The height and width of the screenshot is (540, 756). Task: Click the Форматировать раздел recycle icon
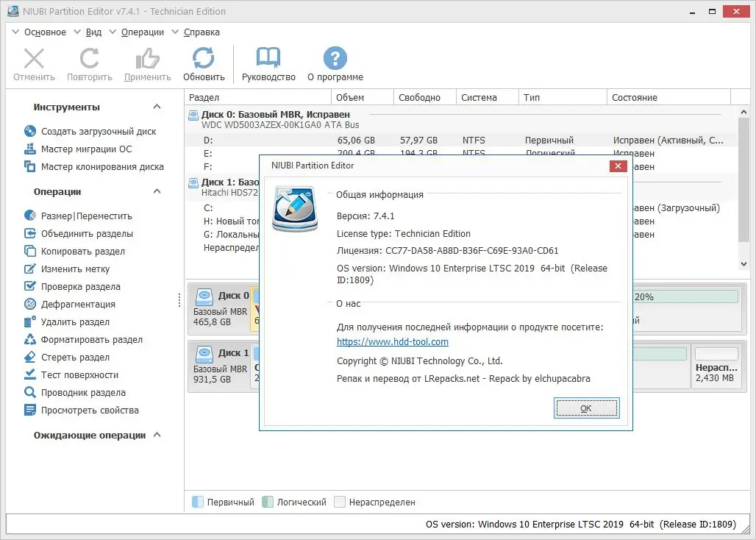point(30,339)
